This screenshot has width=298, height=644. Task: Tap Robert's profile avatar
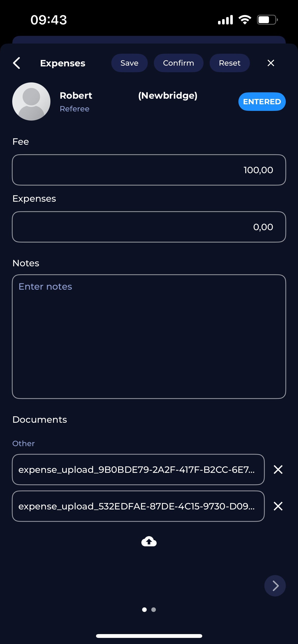(31, 101)
